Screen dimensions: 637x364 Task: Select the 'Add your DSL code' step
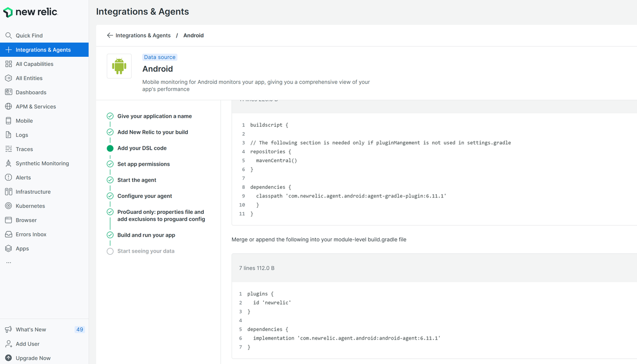pyautogui.click(x=142, y=148)
